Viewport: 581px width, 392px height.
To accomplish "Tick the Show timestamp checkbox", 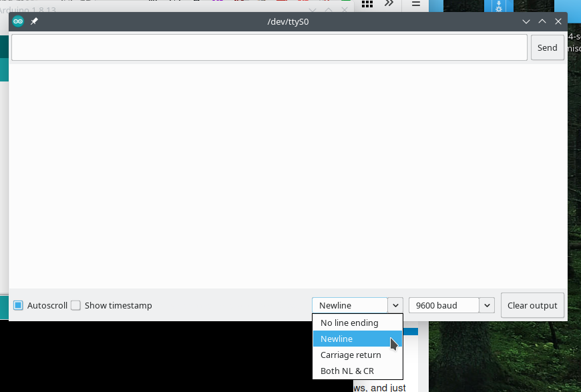I will tap(75, 305).
